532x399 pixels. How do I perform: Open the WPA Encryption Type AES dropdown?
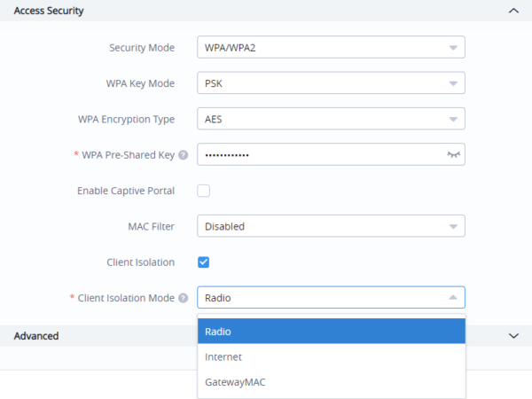(x=330, y=119)
